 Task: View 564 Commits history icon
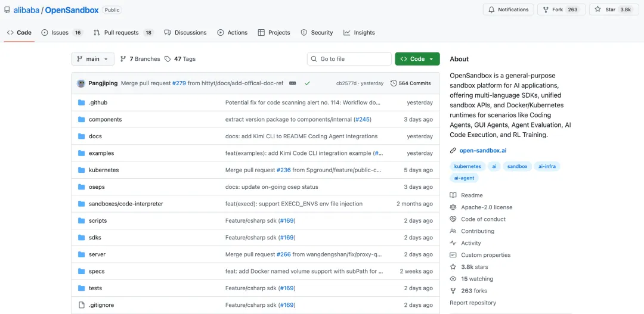[x=394, y=83]
